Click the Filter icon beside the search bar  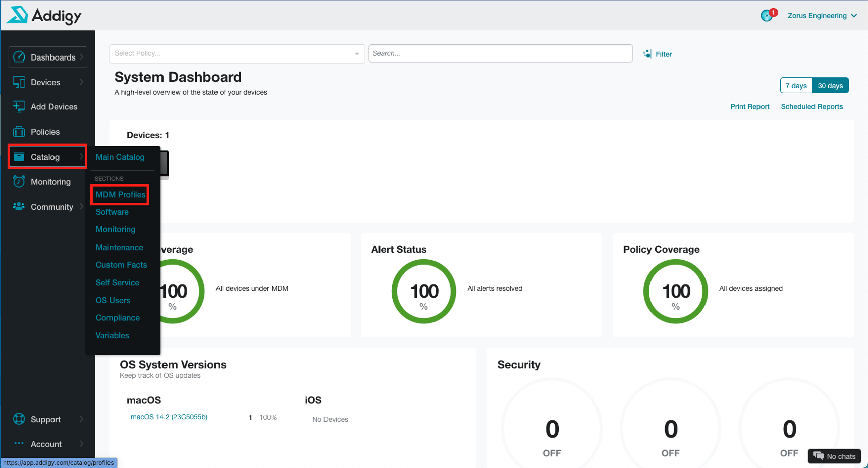647,53
